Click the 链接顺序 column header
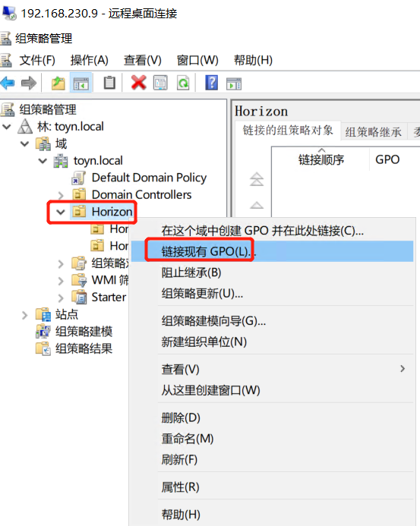This screenshot has width=420, height=526. point(321,159)
